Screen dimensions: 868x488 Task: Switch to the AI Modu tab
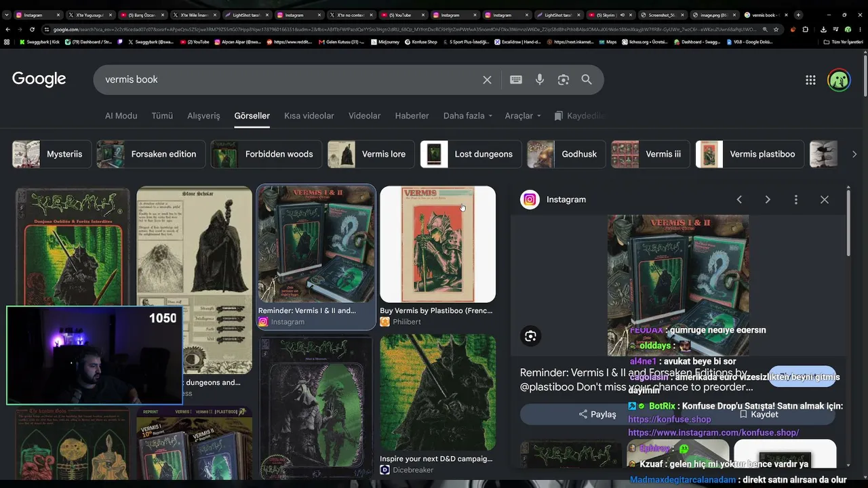[121, 116]
